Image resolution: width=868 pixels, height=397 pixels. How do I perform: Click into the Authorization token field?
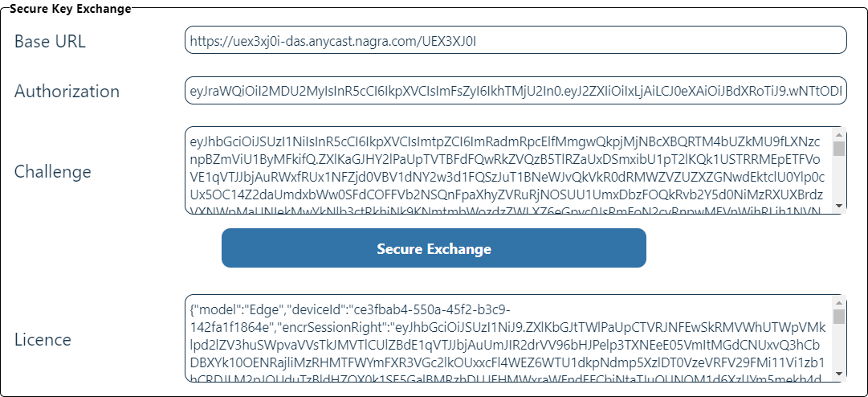point(516,91)
